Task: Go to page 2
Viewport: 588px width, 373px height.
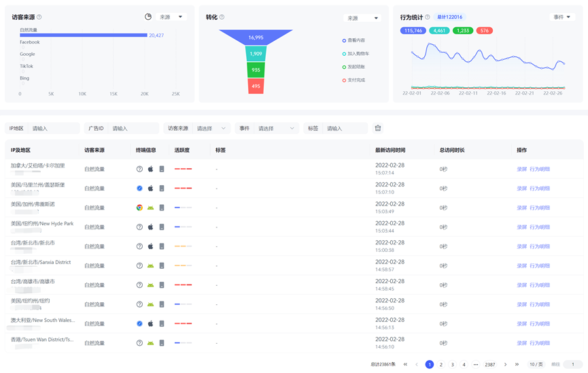Action: (x=441, y=364)
